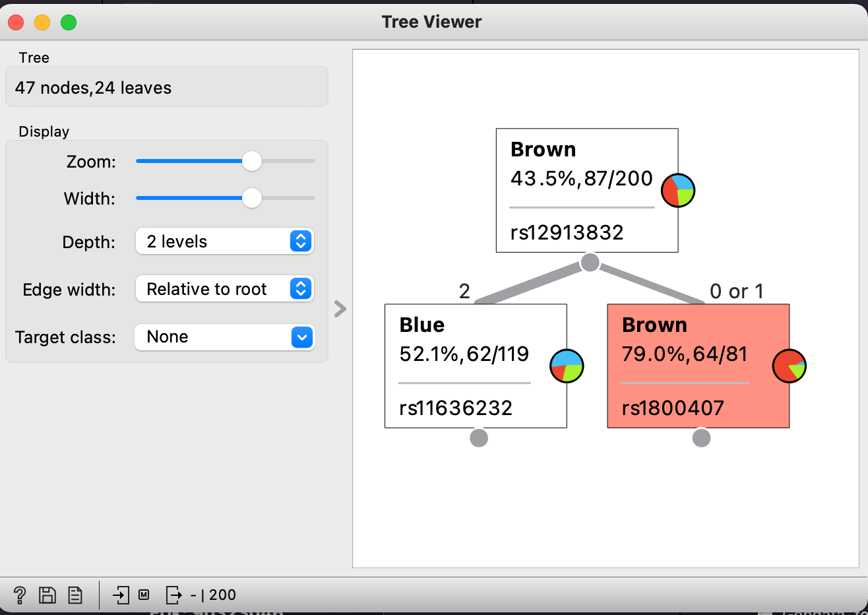Open the report document icon
The image size is (868, 615).
coord(75,595)
